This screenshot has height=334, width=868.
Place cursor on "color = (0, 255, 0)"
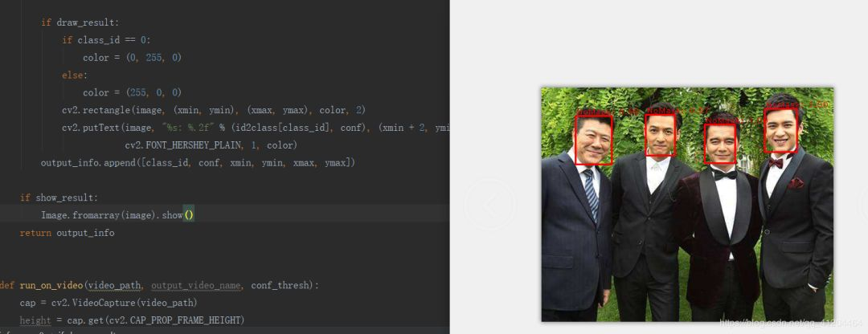tap(133, 58)
